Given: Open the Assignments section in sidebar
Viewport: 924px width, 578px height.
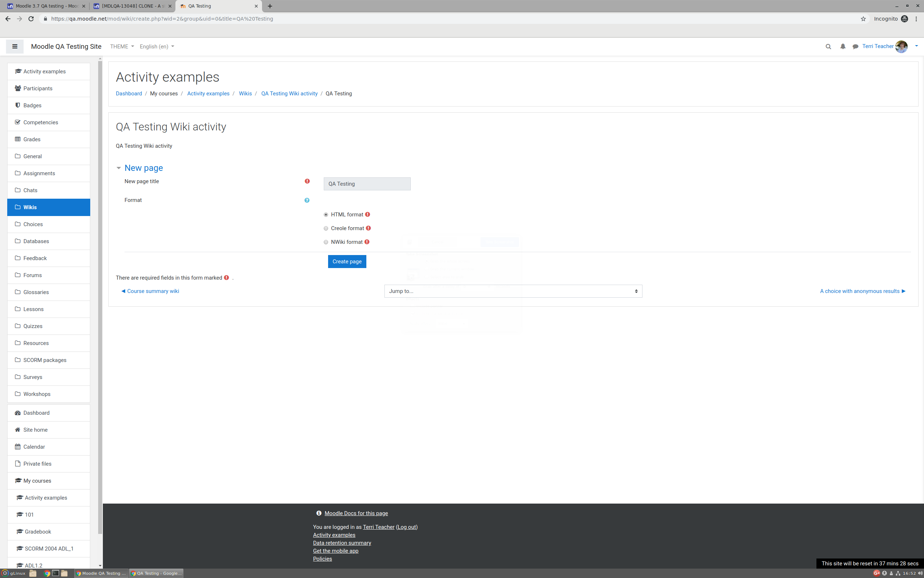Looking at the screenshot, I should (x=48, y=173).
